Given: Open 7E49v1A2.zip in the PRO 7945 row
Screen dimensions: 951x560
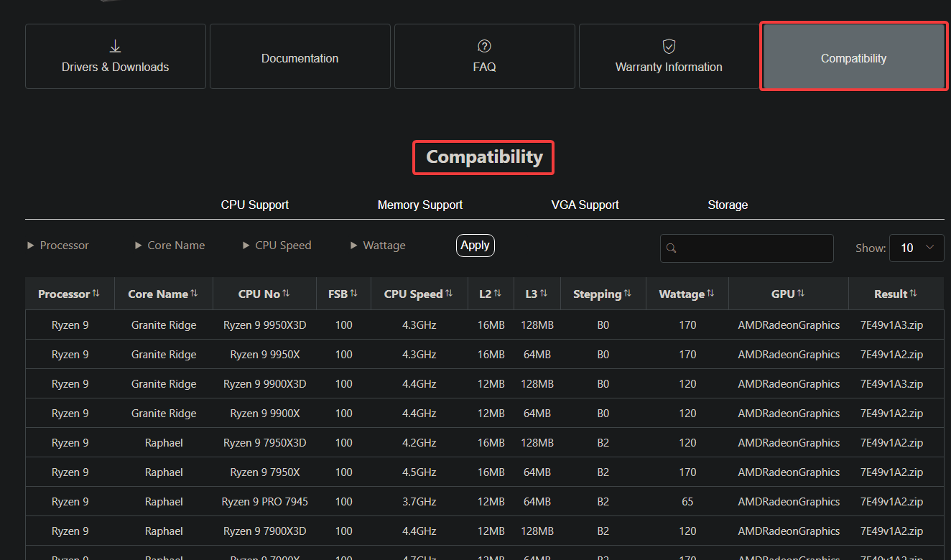Looking at the screenshot, I should [892, 502].
